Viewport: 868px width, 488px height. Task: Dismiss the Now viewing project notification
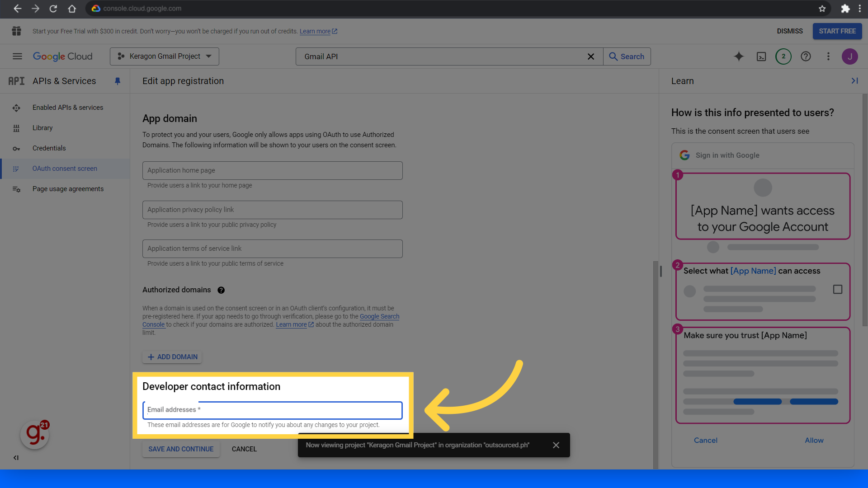click(556, 445)
